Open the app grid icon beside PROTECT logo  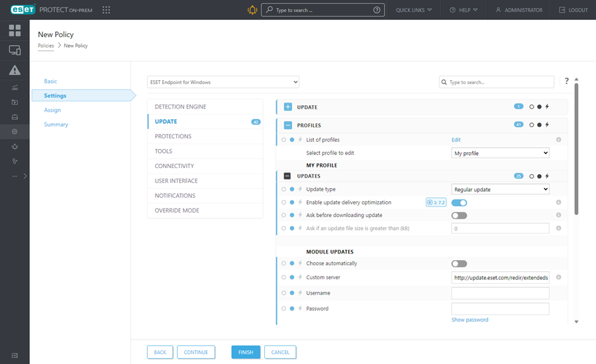[107, 10]
